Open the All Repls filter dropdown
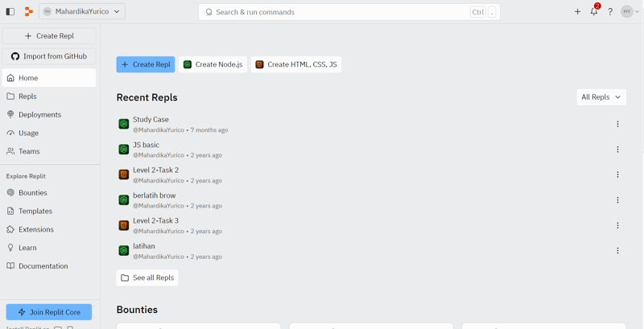The height and width of the screenshot is (329, 644). [x=601, y=97]
